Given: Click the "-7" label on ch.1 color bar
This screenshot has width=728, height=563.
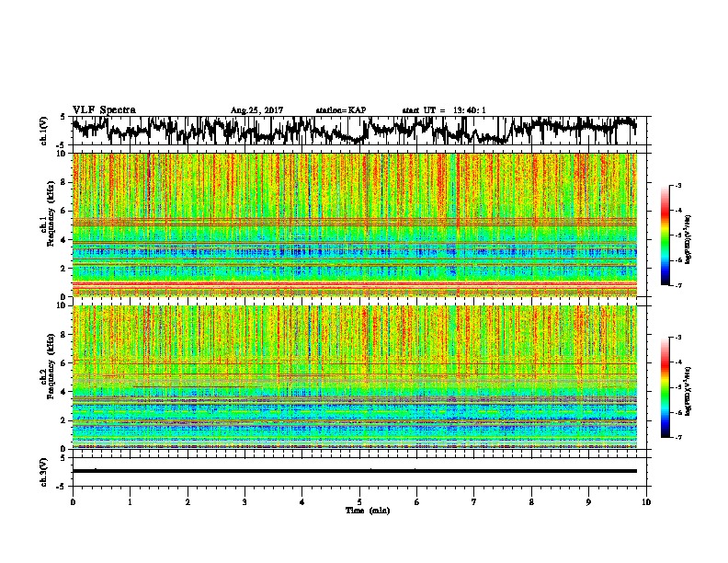Looking at the screenshot, I should (677, 285).
